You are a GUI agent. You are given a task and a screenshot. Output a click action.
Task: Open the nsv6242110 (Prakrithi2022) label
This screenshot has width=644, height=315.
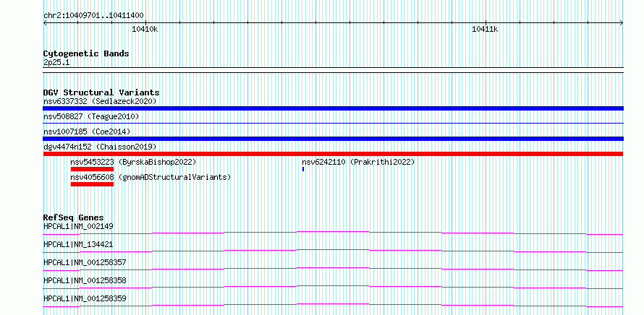[358, 162]
